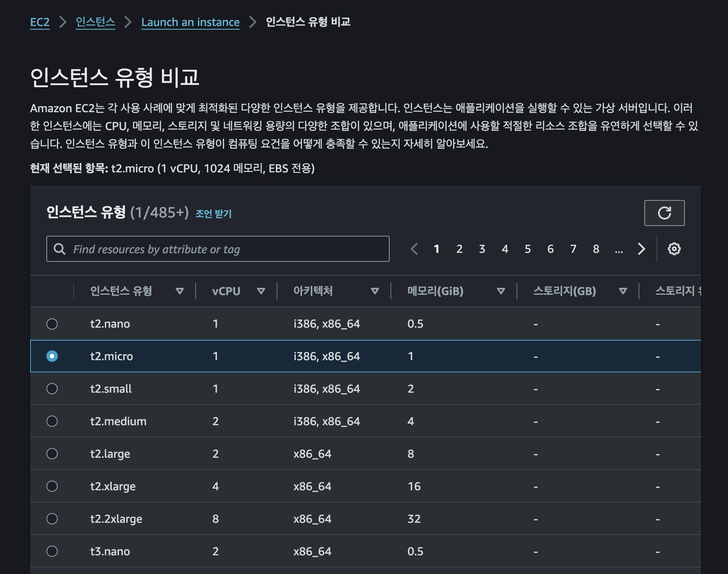Select the t3.nano radio button
The width and height of the screenshot is (728, 574).
point(52,551)
